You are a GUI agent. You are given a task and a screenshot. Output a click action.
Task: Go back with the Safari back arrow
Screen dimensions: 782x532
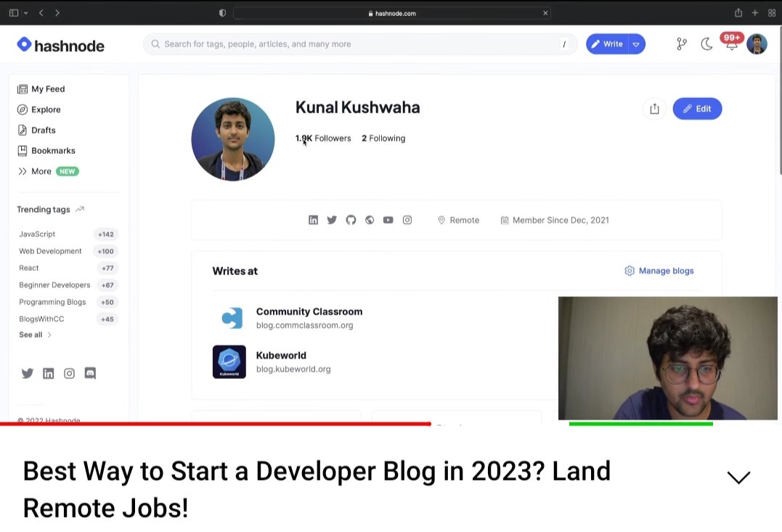click(x=41, y=13)
